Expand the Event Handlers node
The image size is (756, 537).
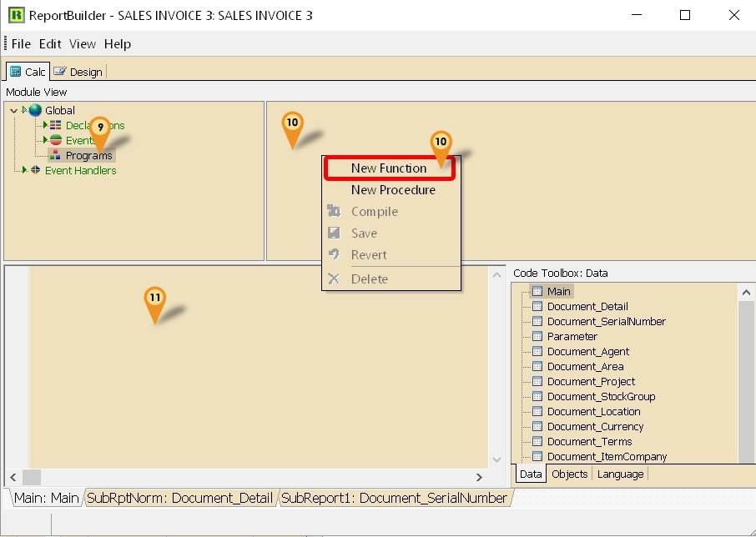(24, 170)
